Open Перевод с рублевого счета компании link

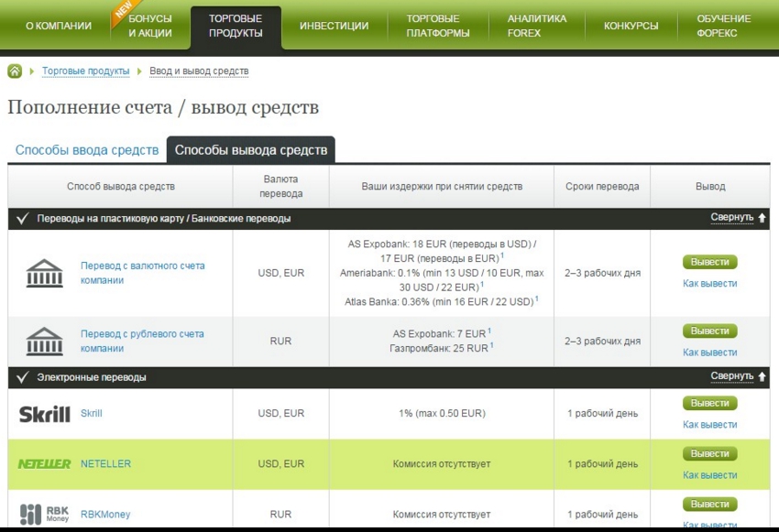pos(142,342)
